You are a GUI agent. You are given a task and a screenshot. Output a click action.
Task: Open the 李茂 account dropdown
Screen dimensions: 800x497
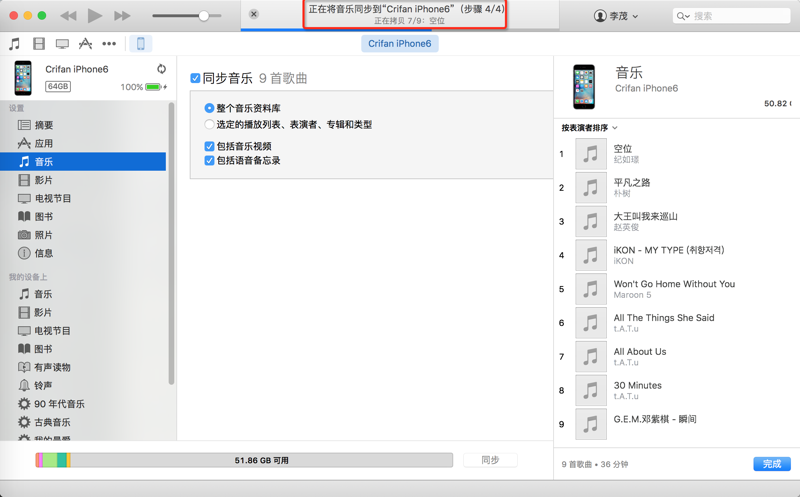click(x=616, y=16)
